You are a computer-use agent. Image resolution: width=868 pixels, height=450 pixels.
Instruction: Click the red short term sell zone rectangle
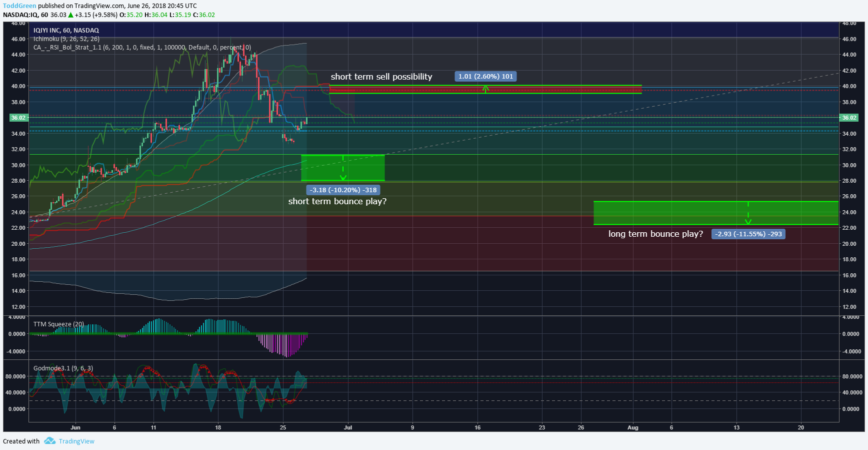[x=485, y=89]
